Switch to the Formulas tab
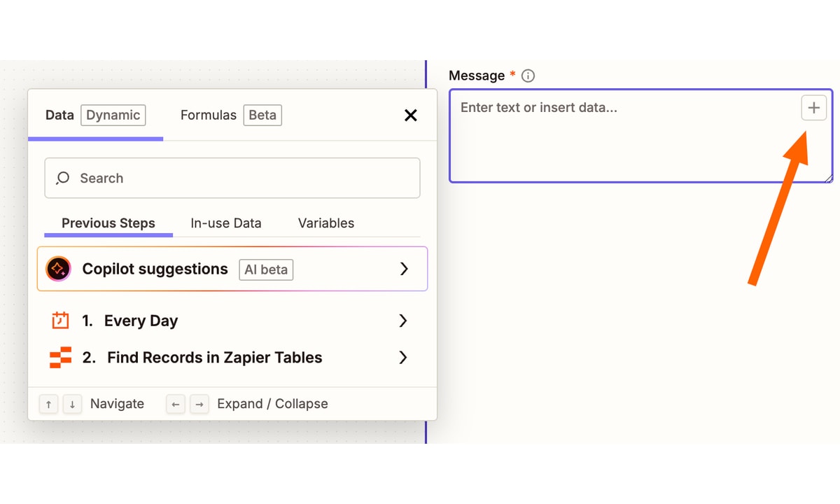Viewport: 840px width, 504px height. (231, 115)
